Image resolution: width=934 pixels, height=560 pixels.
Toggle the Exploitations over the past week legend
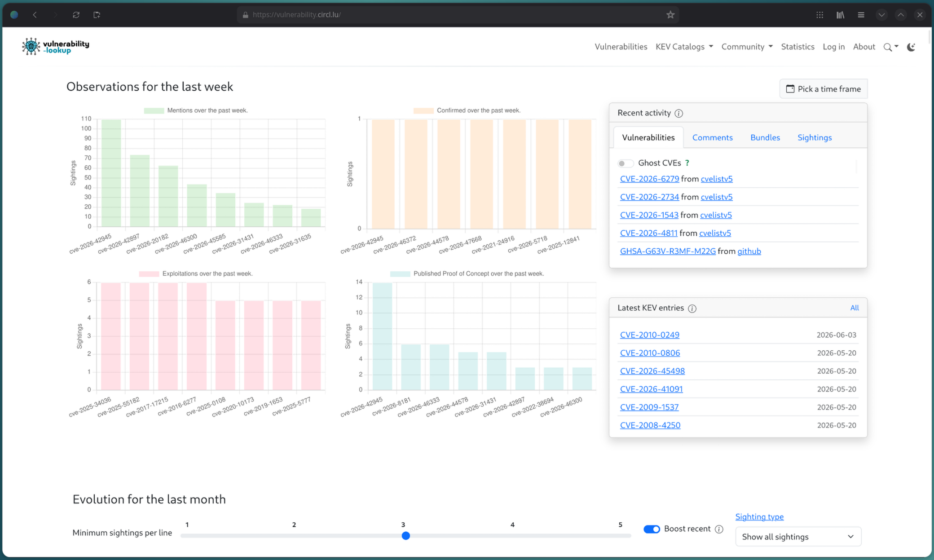[x=196, y=273]
